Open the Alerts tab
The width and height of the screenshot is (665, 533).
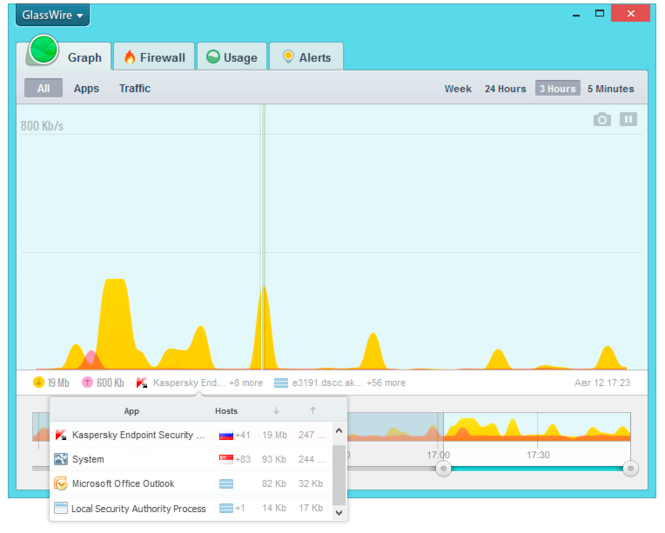click(307, 57)
